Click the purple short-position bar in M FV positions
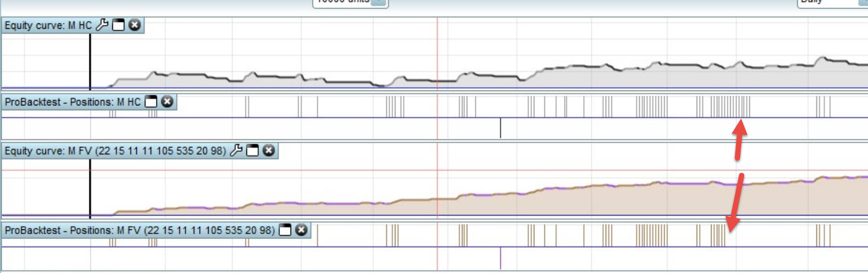868x273 pixels. pos(500,258)
